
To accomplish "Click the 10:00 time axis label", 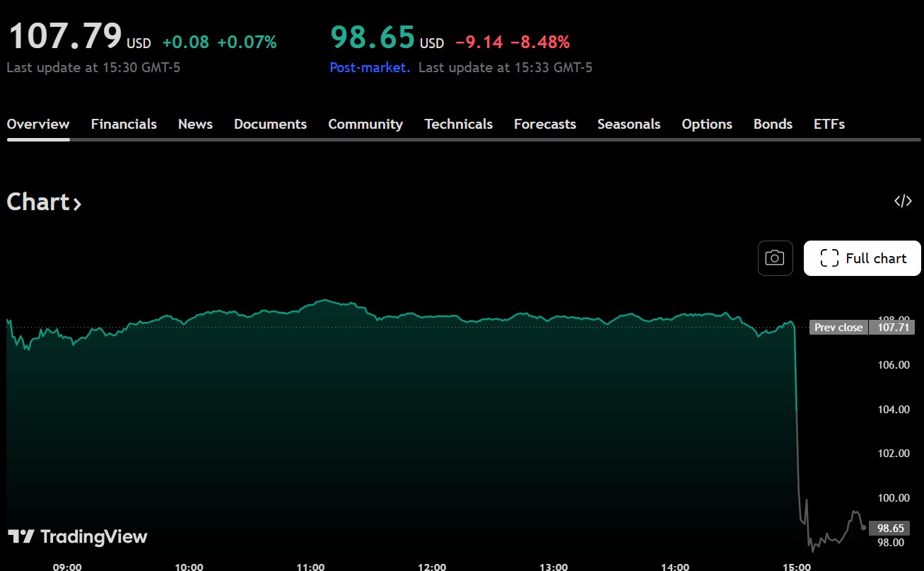I will click(189, 566).
